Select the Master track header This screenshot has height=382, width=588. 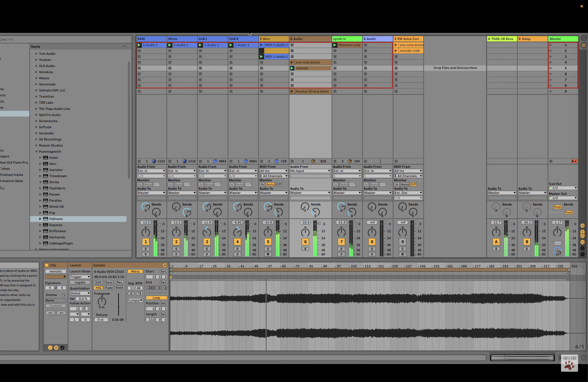(563, 39)
